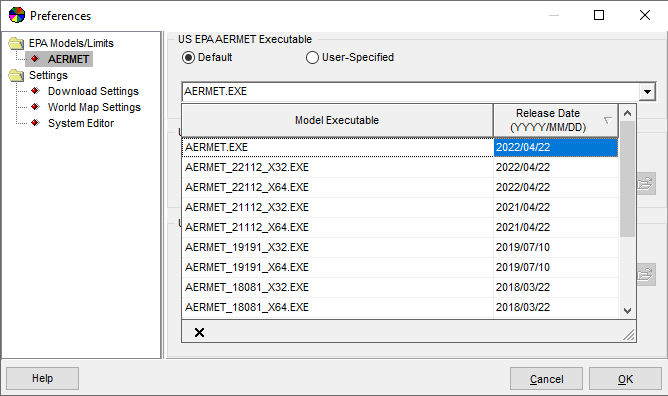Click the Model Executable column header

coord(337,121)
